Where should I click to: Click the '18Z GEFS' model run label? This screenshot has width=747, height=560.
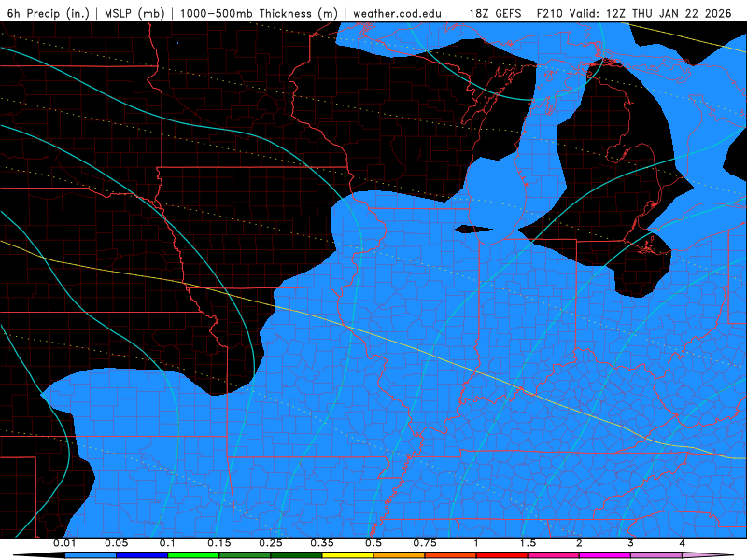click(495, 13)
